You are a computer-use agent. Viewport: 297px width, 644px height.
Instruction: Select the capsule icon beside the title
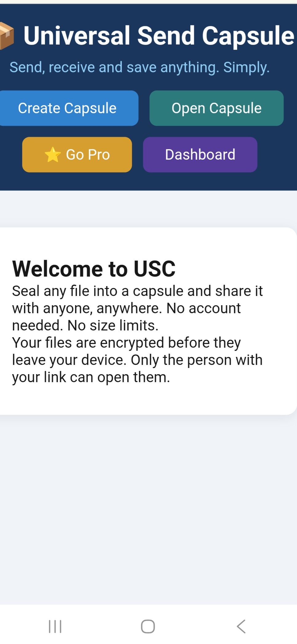point(6,35)
